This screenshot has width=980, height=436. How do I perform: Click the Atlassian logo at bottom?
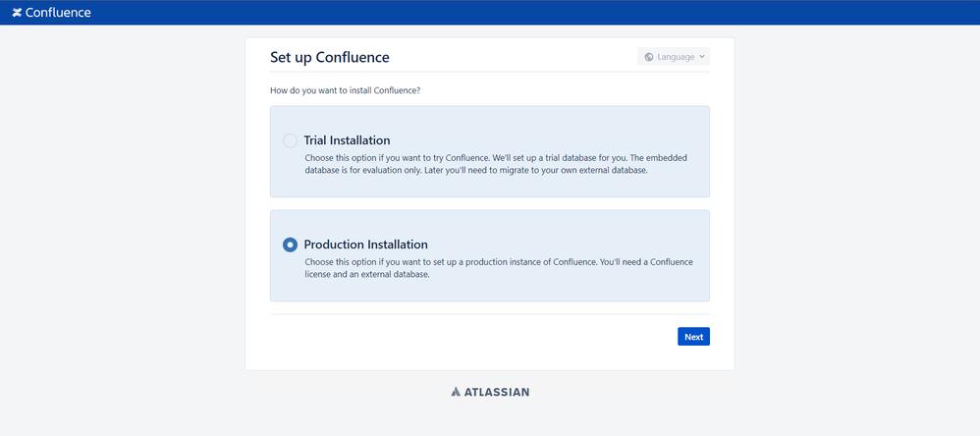(490, 392)
